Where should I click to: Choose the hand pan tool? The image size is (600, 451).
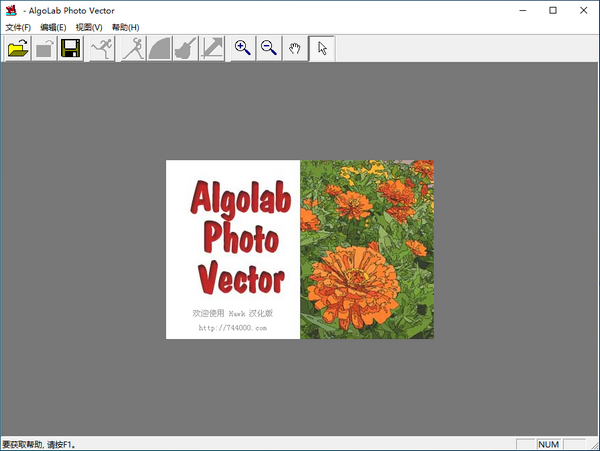click(x=295, y=48)
